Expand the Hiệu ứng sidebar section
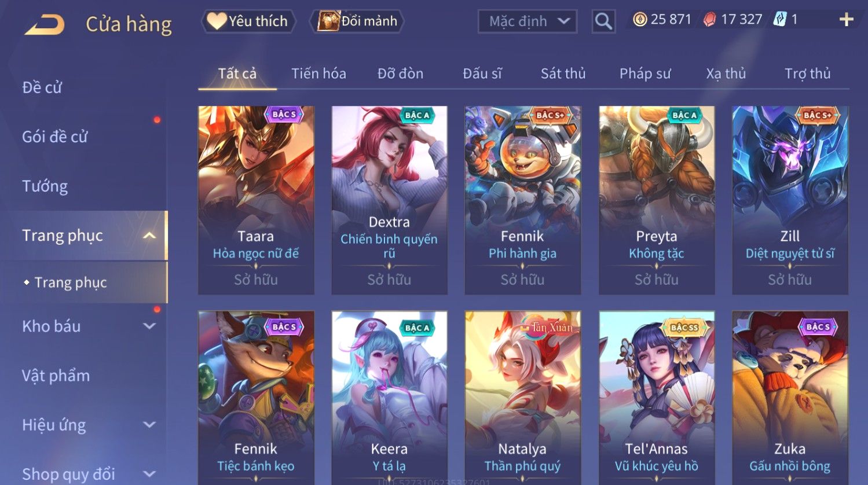Screen dimensions: 868x485 pos(149,425)
